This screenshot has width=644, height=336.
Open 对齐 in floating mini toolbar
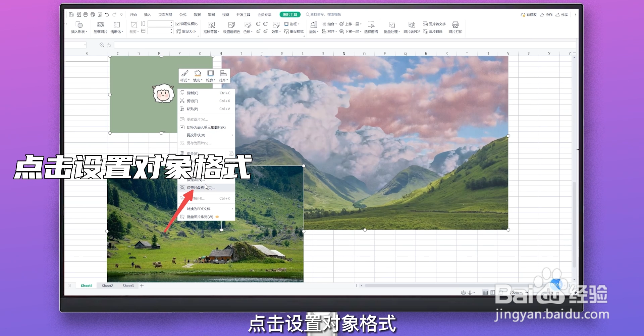point(223,76)
